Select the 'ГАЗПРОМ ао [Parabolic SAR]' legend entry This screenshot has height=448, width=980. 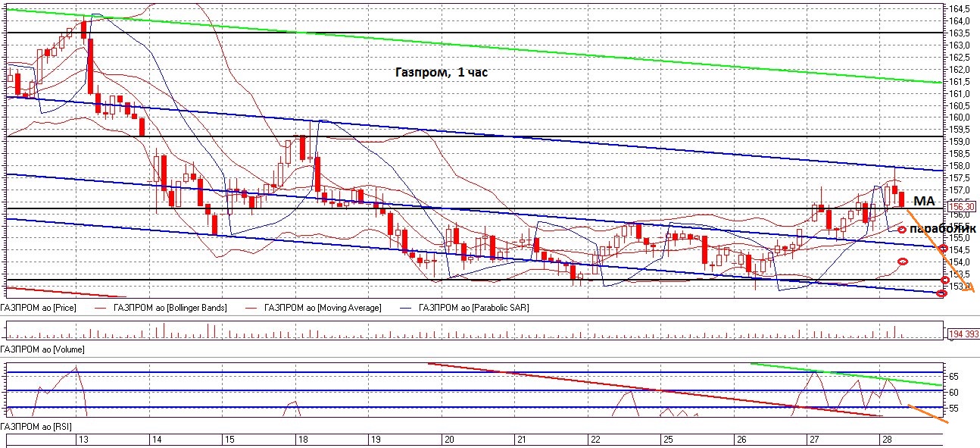(473, 308)
